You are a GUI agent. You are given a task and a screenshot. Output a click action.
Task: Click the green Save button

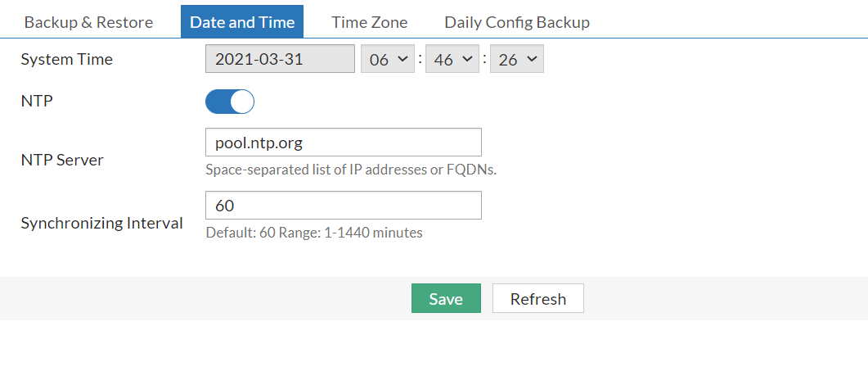tap(446, 299)
